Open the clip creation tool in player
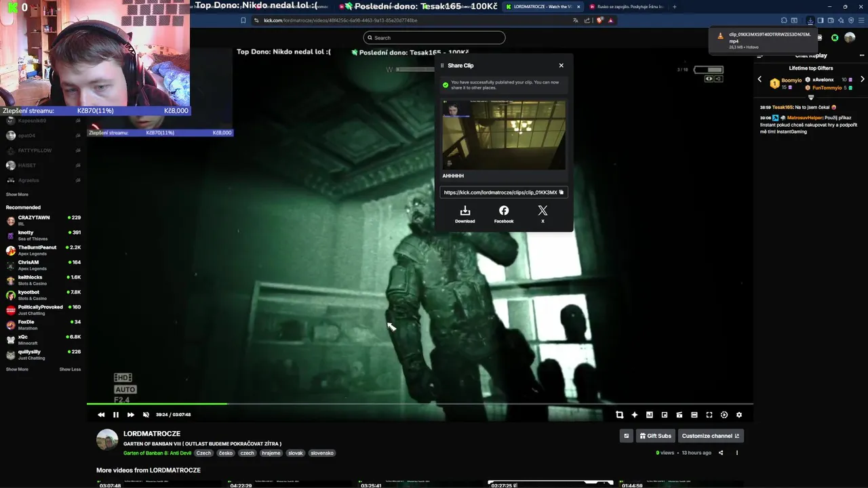 coord(620,415)
